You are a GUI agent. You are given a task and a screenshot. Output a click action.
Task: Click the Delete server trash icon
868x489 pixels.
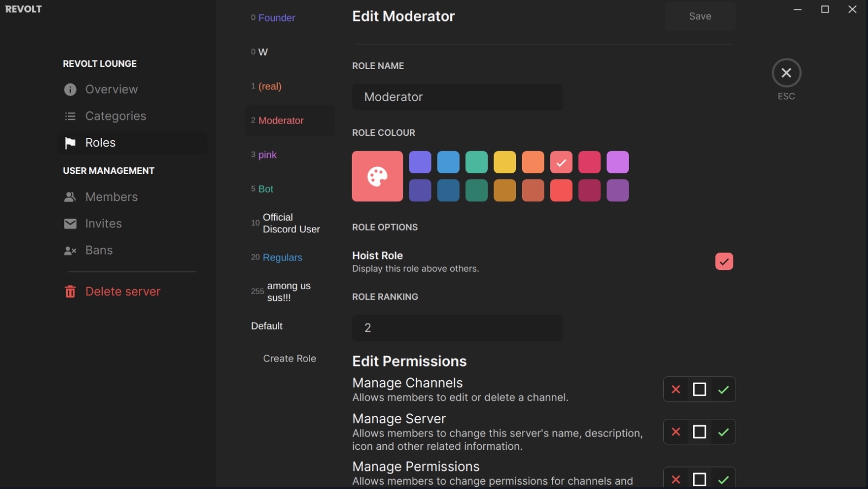click(70, 291)
